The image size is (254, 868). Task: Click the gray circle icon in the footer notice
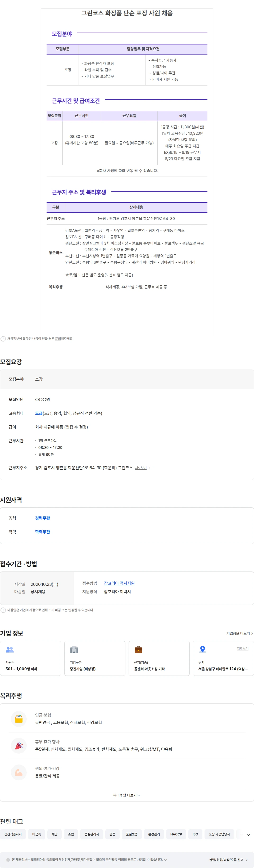pos(8,860)
